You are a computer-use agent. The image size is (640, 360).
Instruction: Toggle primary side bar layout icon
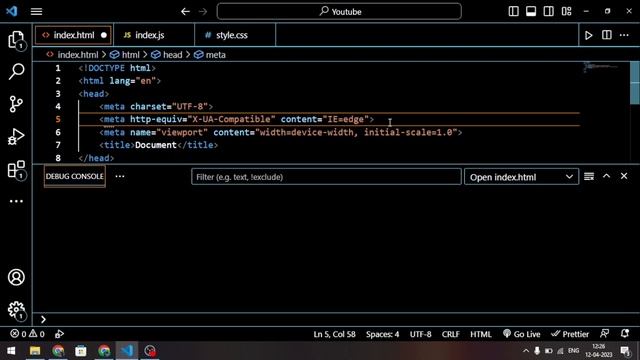coord(513,11)
